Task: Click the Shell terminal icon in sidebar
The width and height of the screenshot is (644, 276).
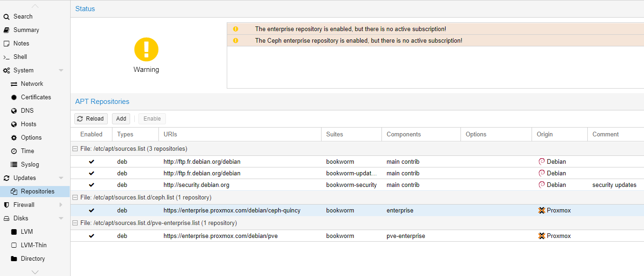Action: [x=7, y=57]
